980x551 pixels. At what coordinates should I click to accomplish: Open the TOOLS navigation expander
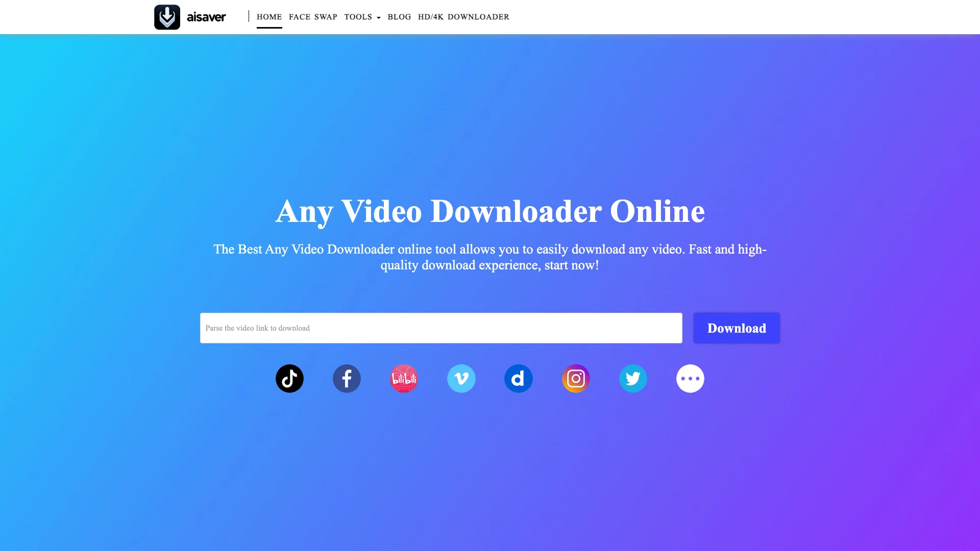coord(362,17)
